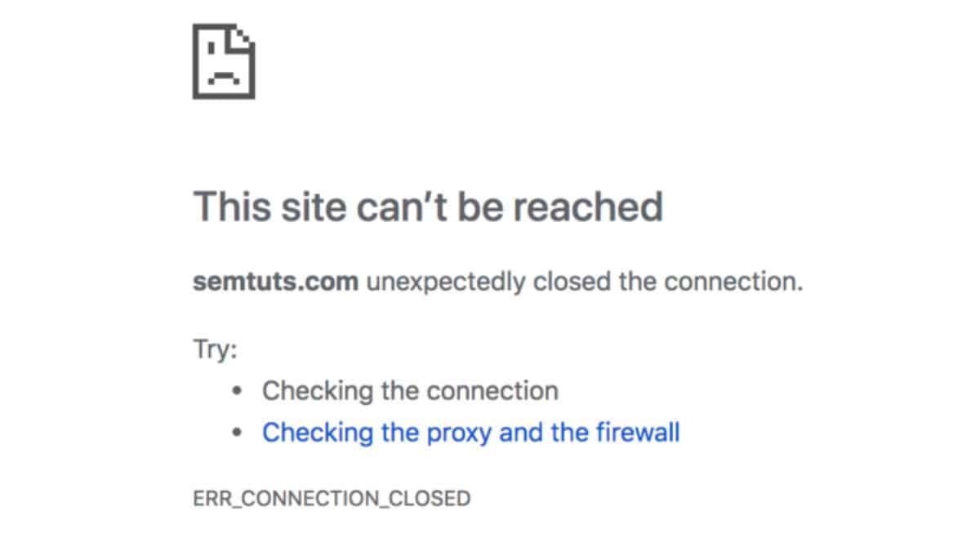Image resolution: width=980 pixels, height=551 pixels.
Task: Click the 'Try:' label
Action: (x=215, y=350)
